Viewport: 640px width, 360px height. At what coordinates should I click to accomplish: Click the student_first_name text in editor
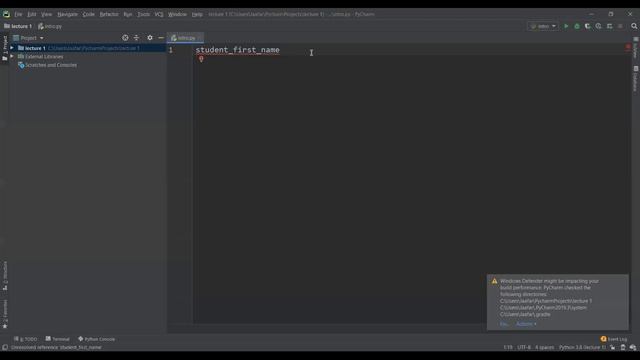(238, 50)
